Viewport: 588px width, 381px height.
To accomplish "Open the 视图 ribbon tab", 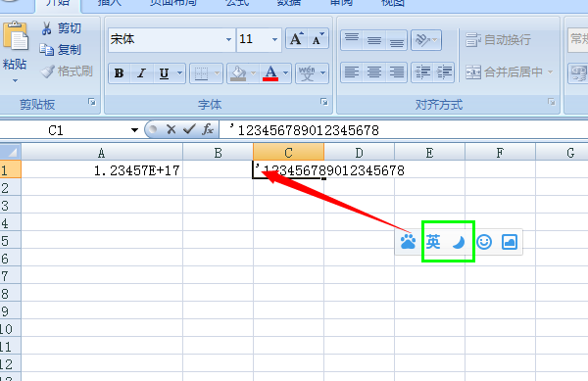I will [392, 3].
